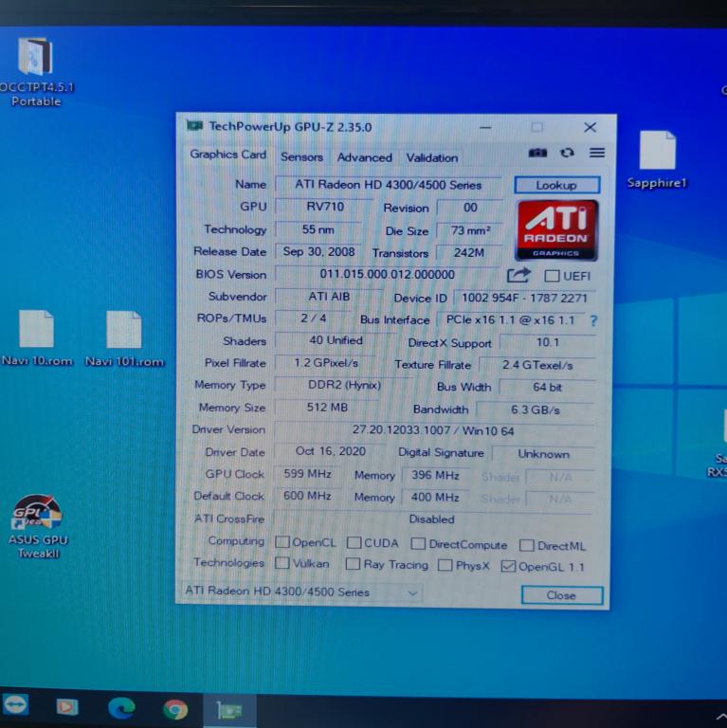Click the GPU field showing RV710

click(324, 207)
